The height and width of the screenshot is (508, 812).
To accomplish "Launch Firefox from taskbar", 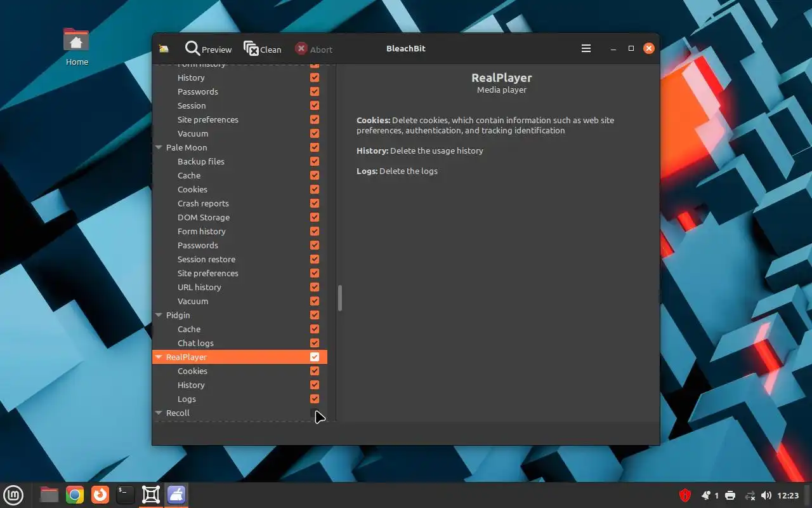I will tap(100, 495).
